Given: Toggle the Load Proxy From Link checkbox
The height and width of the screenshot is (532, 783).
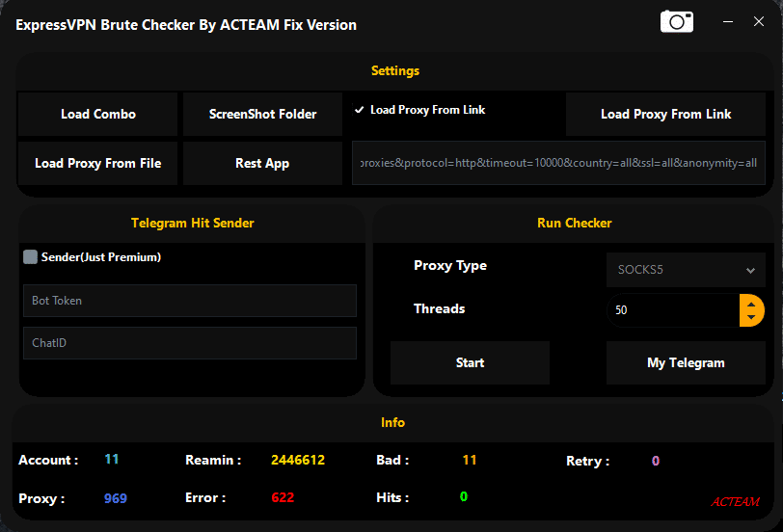Looking at the screenshot, I should click(x=359, y=110).
